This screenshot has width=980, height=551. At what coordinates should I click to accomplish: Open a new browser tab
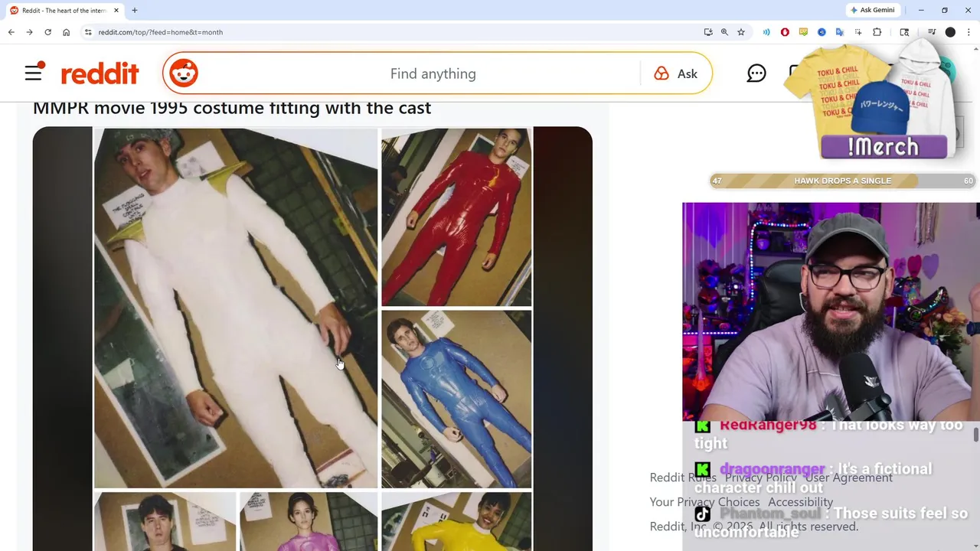click(x=135, y=11)
